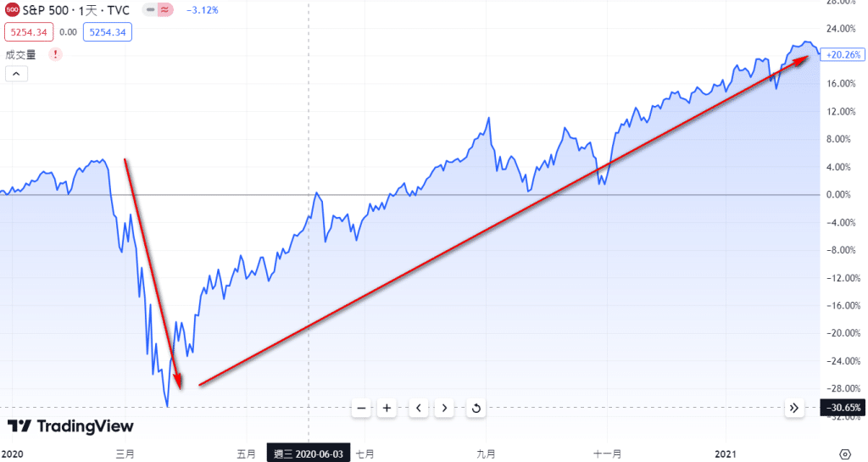Viewport: 868px width, 462px height.
Task: Toggle the gray market status pill
Action: 149,10
